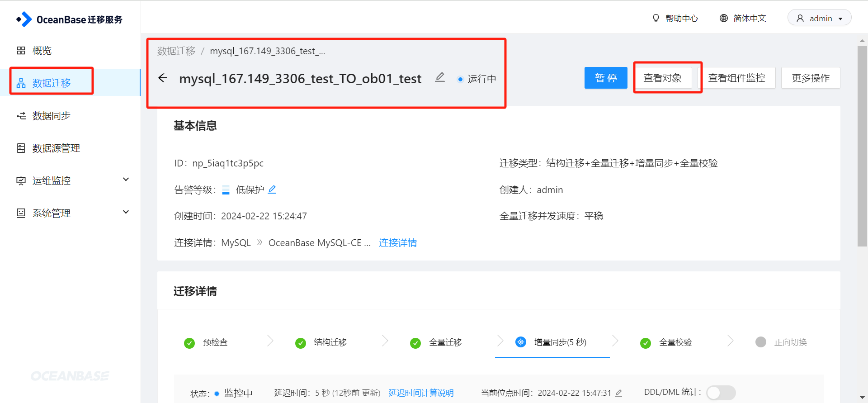This screenshot has width=868, height=403.
Task: Expand the 运维监控 chevron arrow
Action: (126, 180)
